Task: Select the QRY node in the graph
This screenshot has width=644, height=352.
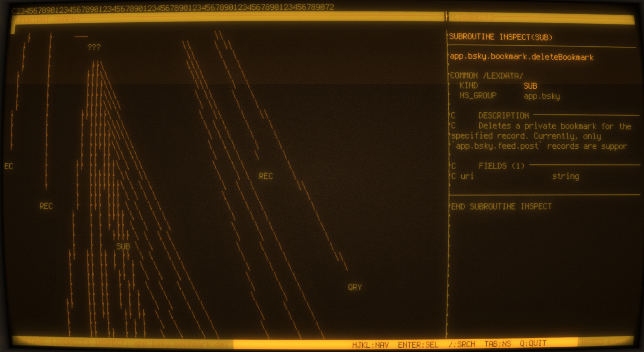Action: pos(354,287)
